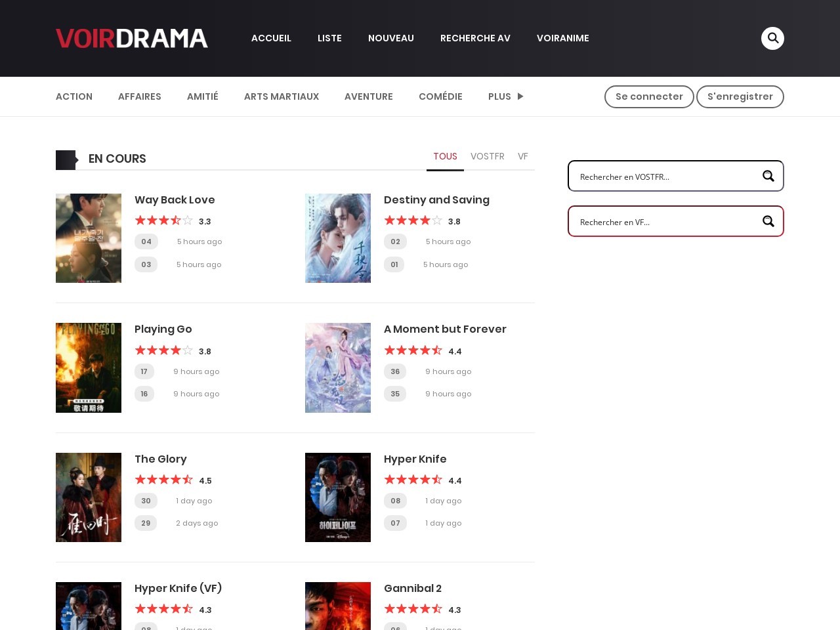Open episode 03 of Way Back Love

tap(146, 264)
